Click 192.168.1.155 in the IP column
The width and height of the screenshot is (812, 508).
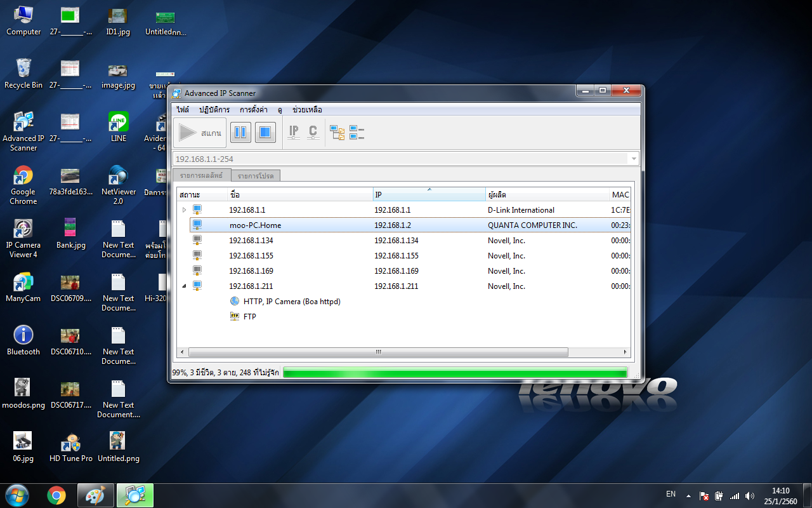coord(396,255)
